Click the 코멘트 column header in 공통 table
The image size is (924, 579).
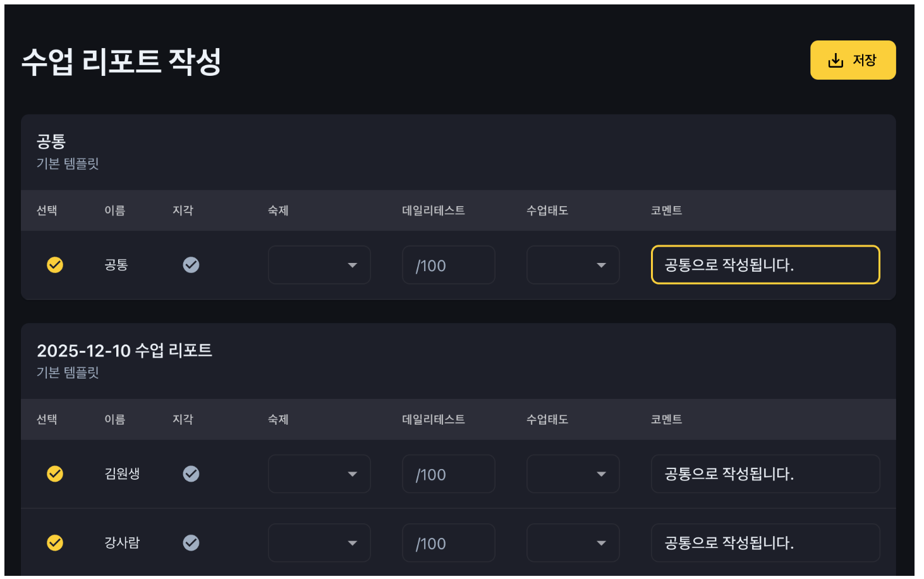666,210
